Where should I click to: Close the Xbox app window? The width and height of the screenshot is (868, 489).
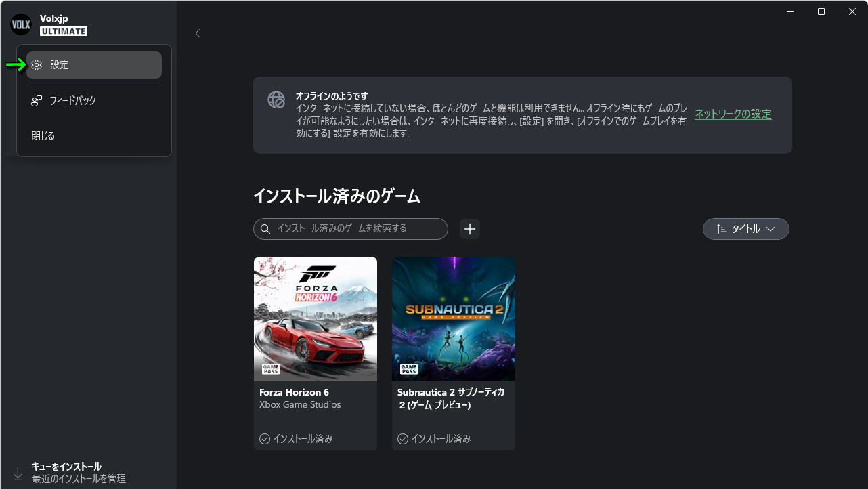pos(852,12)
